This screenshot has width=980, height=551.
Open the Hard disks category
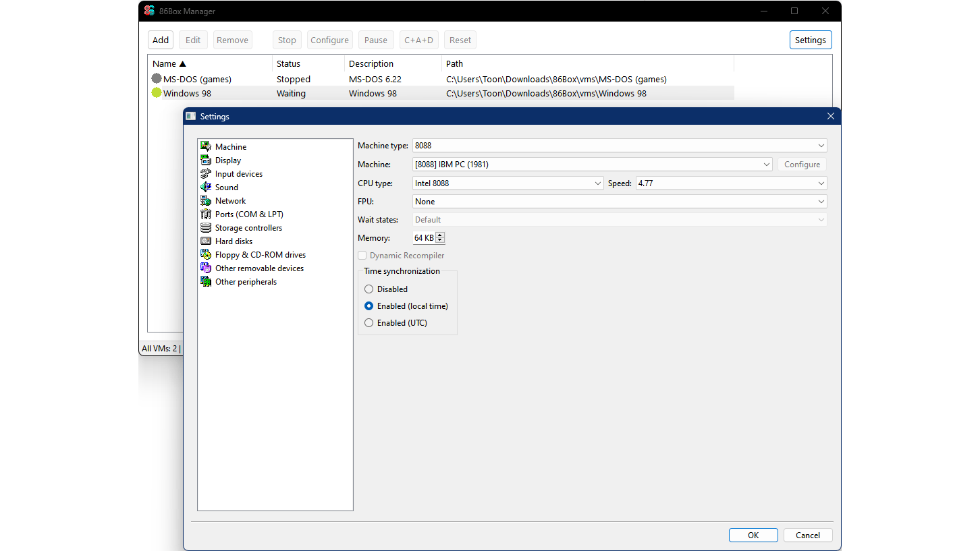pyautogui.click(x=234, y=241)
